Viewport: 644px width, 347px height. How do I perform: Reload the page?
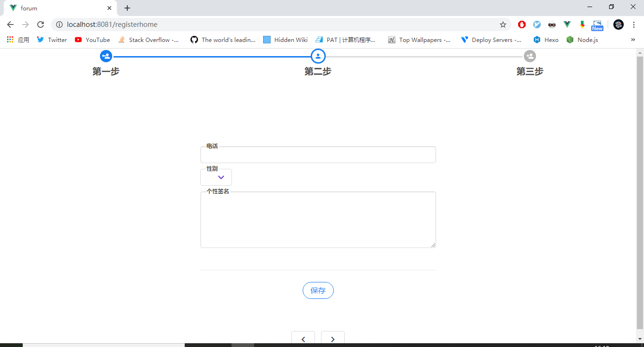click(x=41, y=25)
